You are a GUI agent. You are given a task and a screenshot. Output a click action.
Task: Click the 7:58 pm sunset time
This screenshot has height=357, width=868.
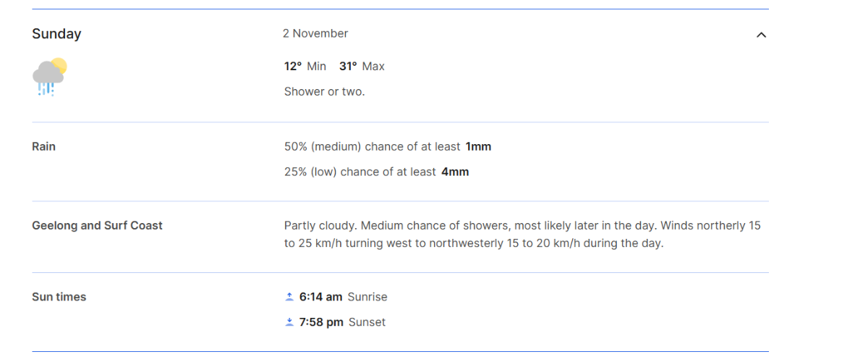click(x=321, y=322)
